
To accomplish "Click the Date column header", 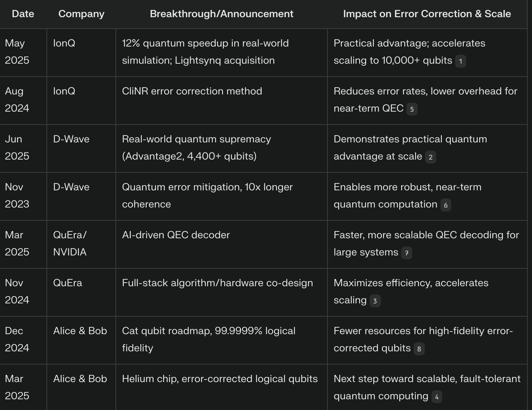I will [x=23, y=14].
